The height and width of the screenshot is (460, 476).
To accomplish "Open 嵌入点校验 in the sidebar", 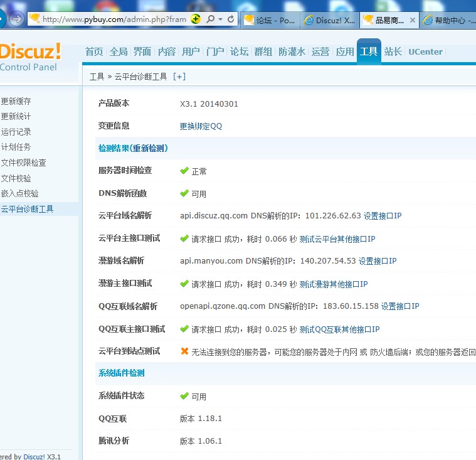I will 19,193.
